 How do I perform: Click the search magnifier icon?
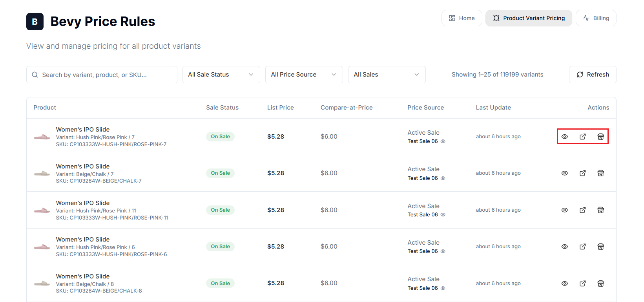point(35,75)
